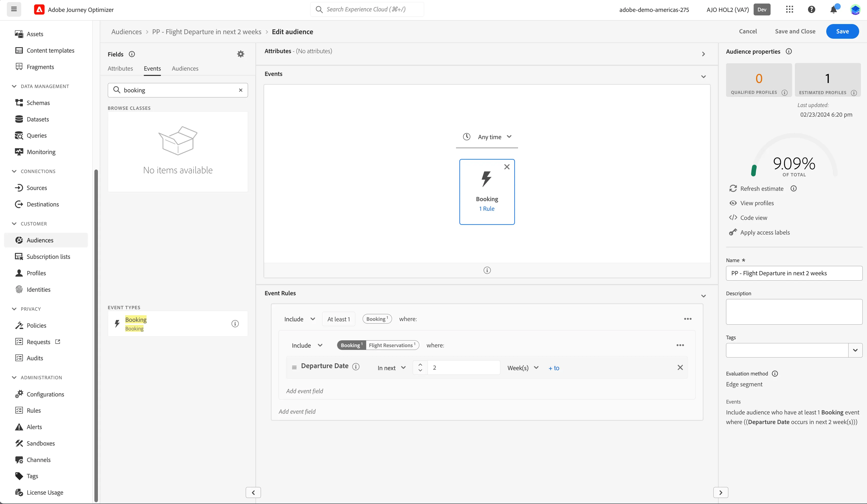867x504 pixels.
Task: Remove the Booking event card
Action: (x=506, y=167)
